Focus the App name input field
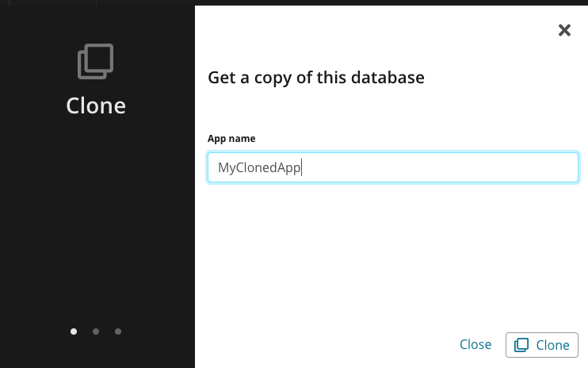Screen dimensions: 588x368 (x=392, y=167)
